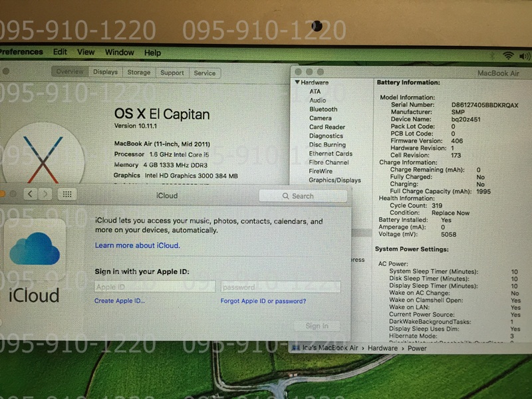
Task: Switch to the Displays tab
Action: (105, 72)
